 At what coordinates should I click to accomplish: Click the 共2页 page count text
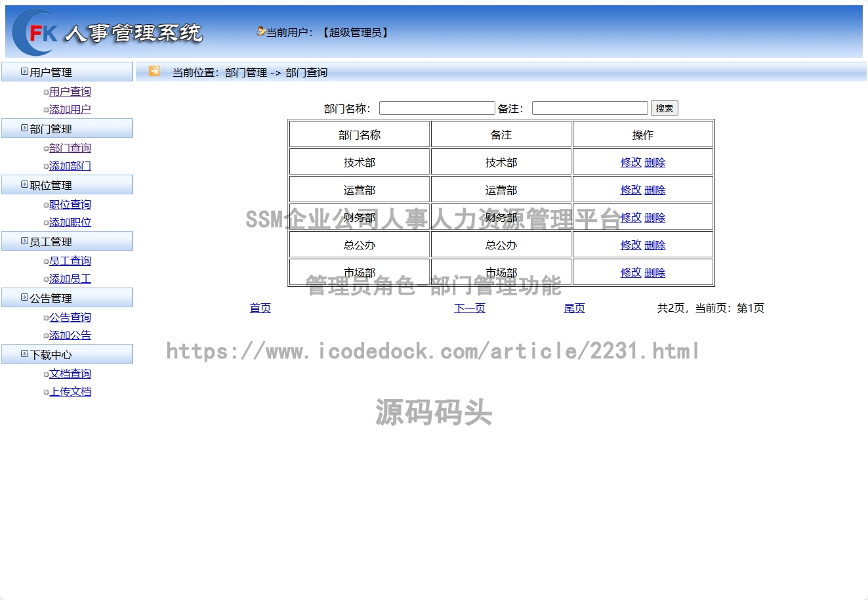coord(671,308)
